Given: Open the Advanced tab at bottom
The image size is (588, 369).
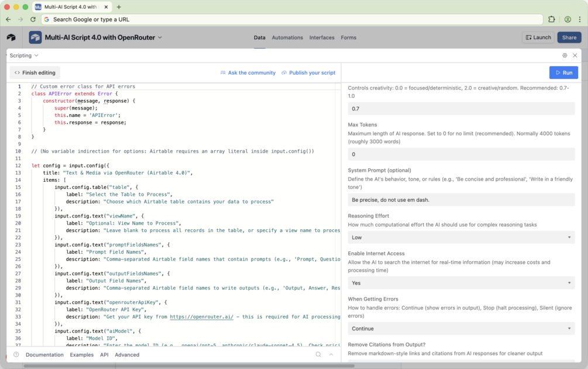Looking at the screenshot, I should pos(127,355).
